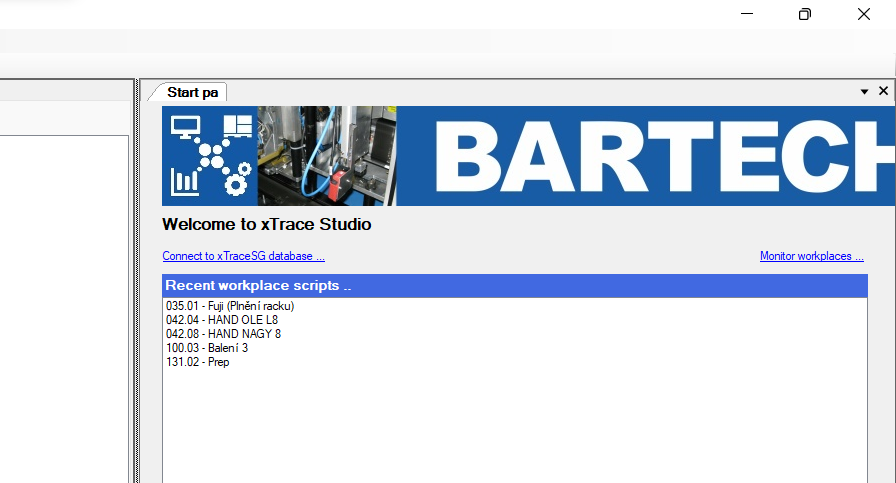Restore down the application window

805,14
